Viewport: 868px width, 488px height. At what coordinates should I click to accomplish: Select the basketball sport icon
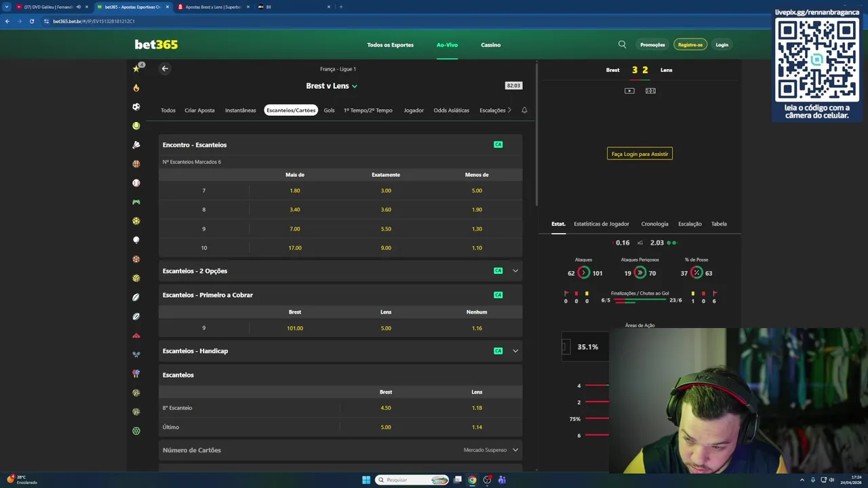click(x=136, y=163)
